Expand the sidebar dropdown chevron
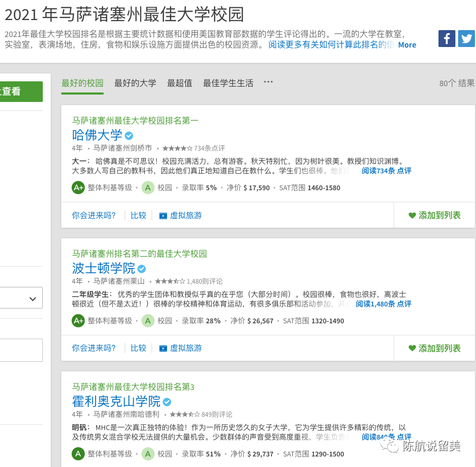 [x=33, y=299]
